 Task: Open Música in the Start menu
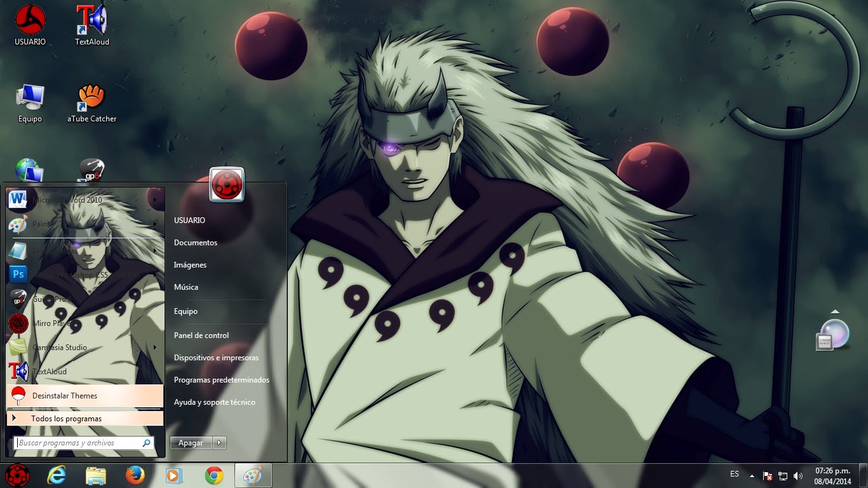(x=186, y=287)
